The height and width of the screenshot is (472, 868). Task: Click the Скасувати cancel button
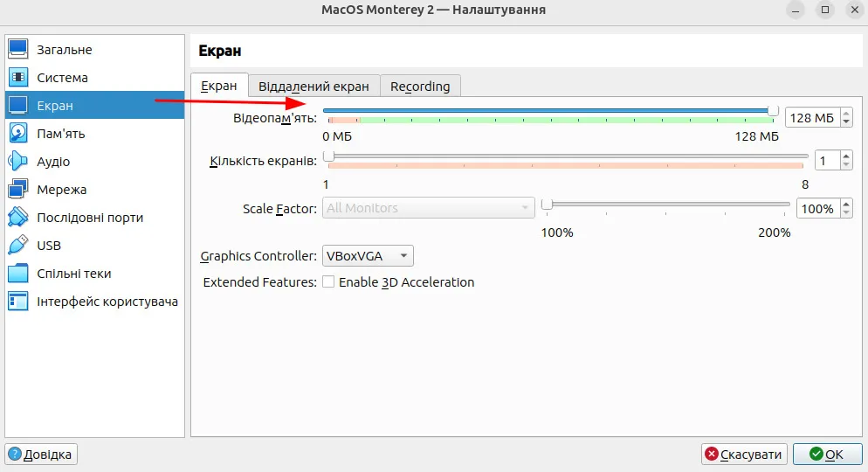click(744, 455)
